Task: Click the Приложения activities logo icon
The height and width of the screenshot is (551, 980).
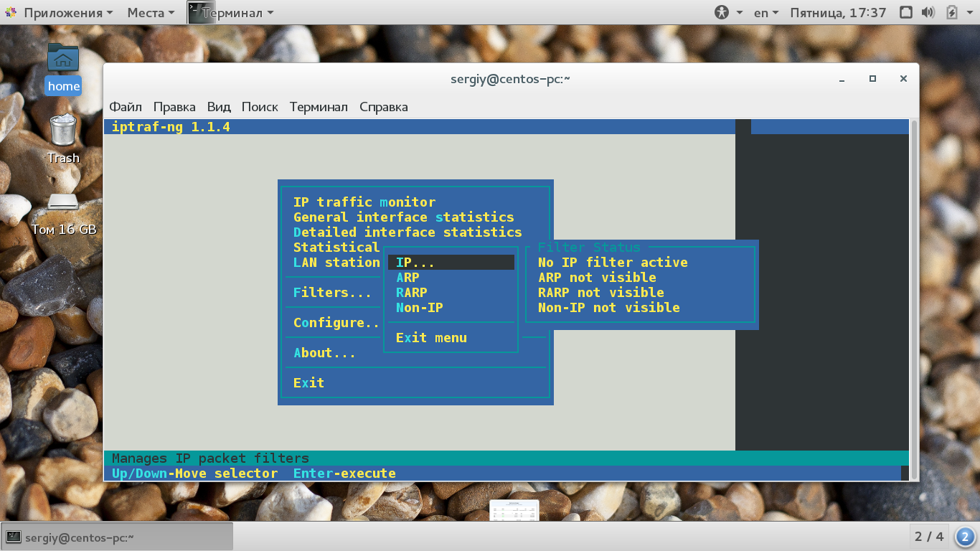Action: coord(11,13)
